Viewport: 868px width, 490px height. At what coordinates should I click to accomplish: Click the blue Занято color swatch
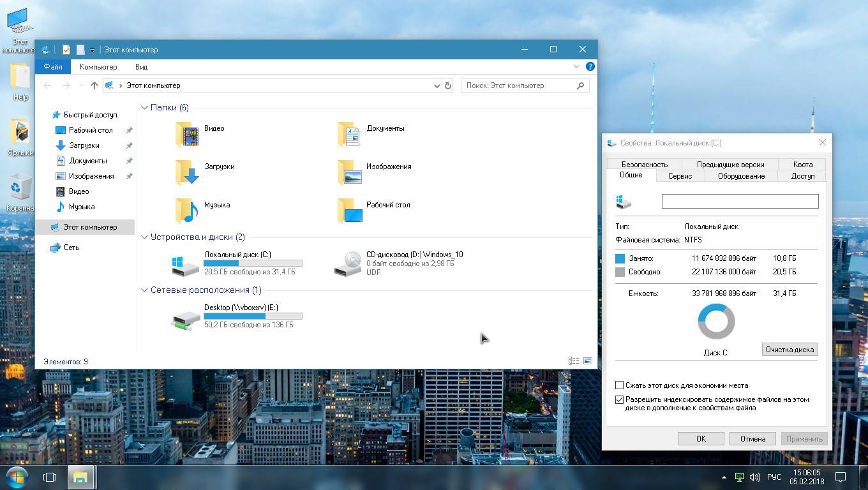[x=620, y=258]
